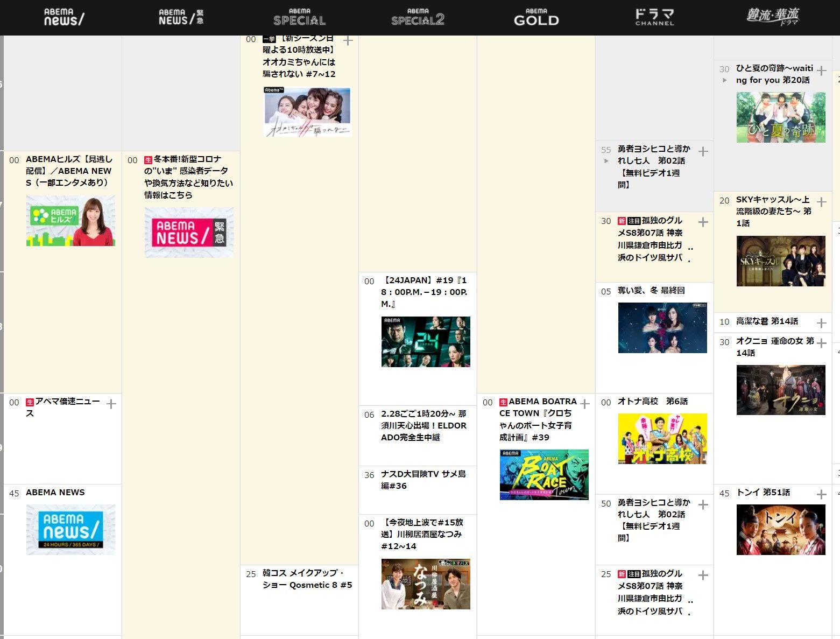Open 冬本番!新型コロナの"いま" program title
Screen dimensions: 840x639
(x=188, y=177)
